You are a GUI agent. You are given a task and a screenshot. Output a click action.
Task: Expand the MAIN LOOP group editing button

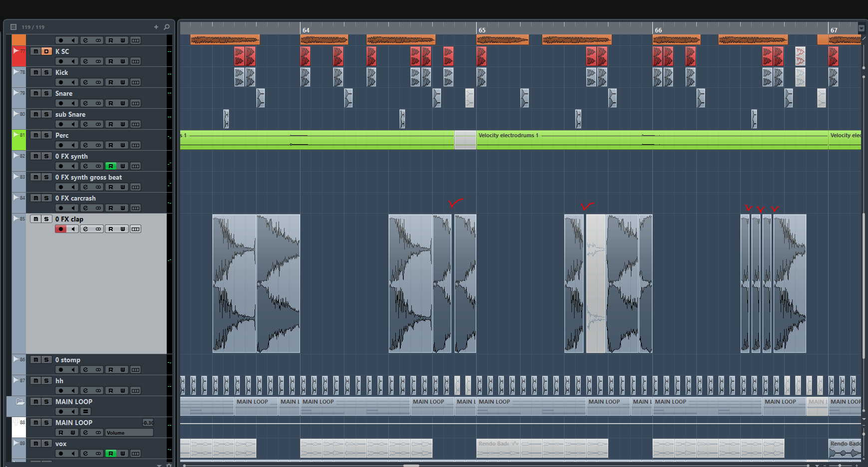85,412
